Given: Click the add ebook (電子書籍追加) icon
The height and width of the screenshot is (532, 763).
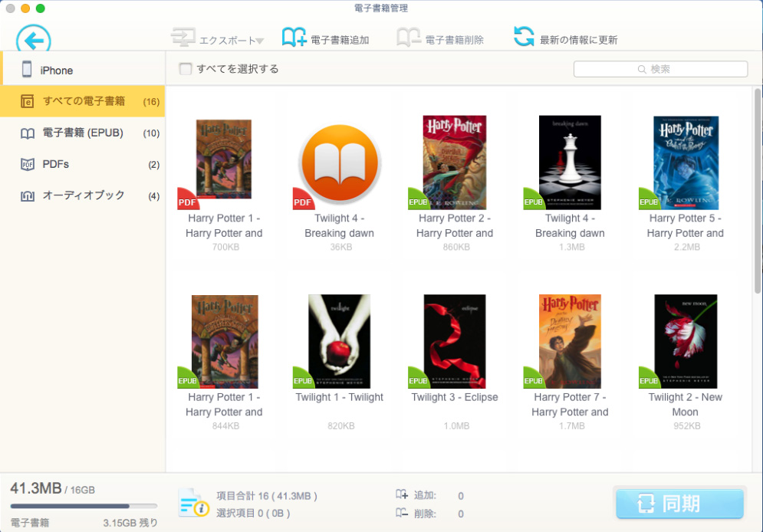Looking at the screenshot, I should click(x=294, y=37).
